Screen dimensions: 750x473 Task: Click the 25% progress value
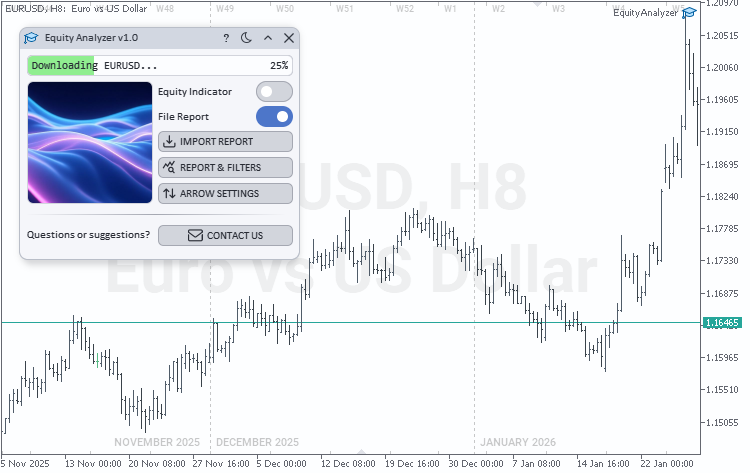[x=279, y=66]
